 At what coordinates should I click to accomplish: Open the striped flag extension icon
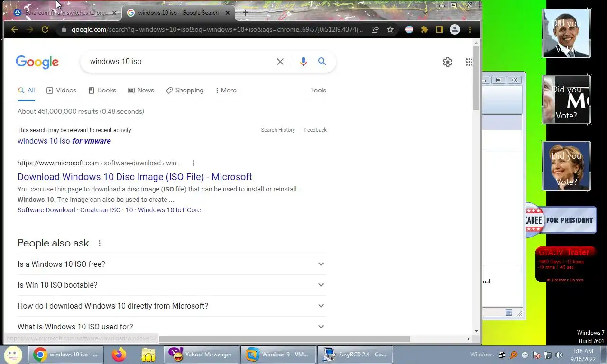409,29
